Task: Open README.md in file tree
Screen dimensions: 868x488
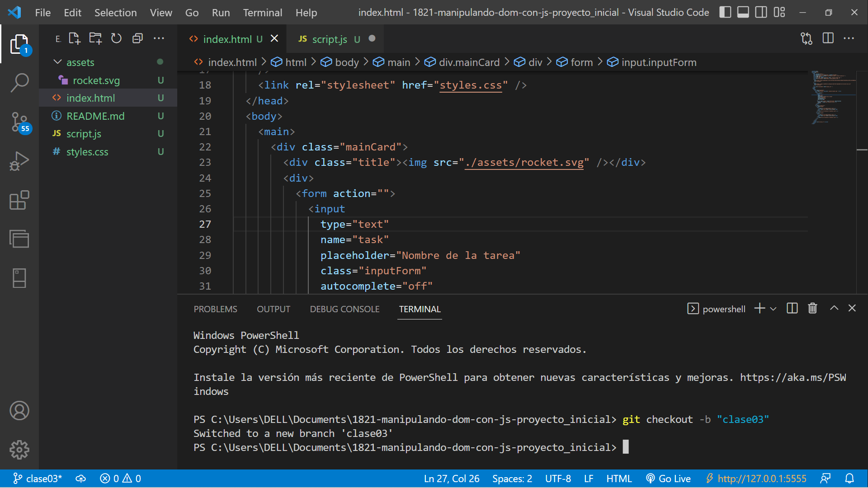Action: tap(108, 116)
